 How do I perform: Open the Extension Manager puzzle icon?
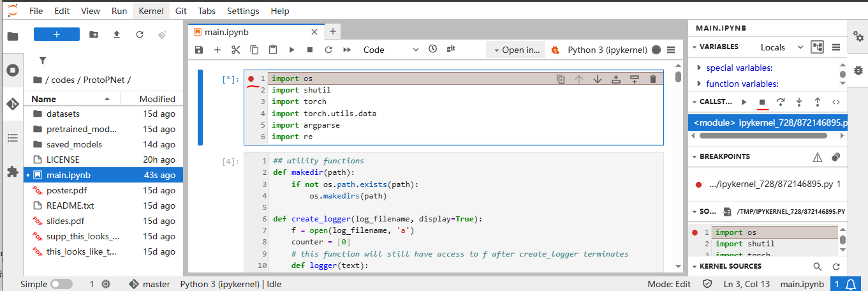pos(12,172)
